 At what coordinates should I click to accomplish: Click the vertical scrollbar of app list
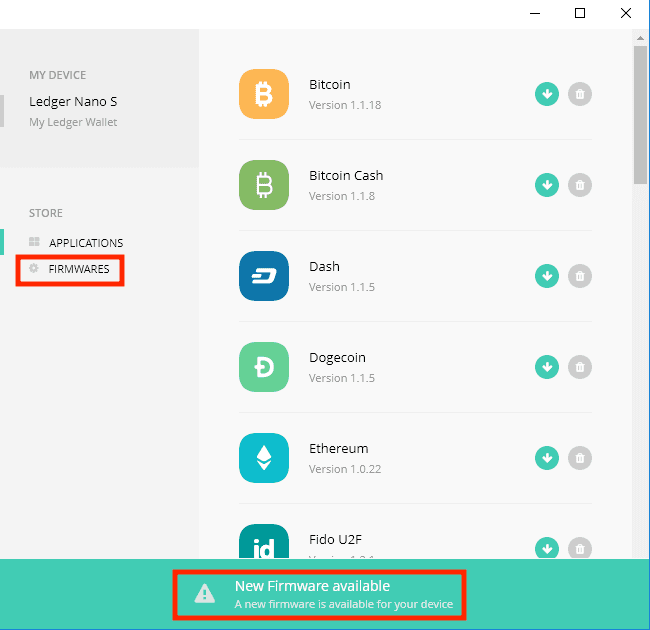tap(640, 115)
